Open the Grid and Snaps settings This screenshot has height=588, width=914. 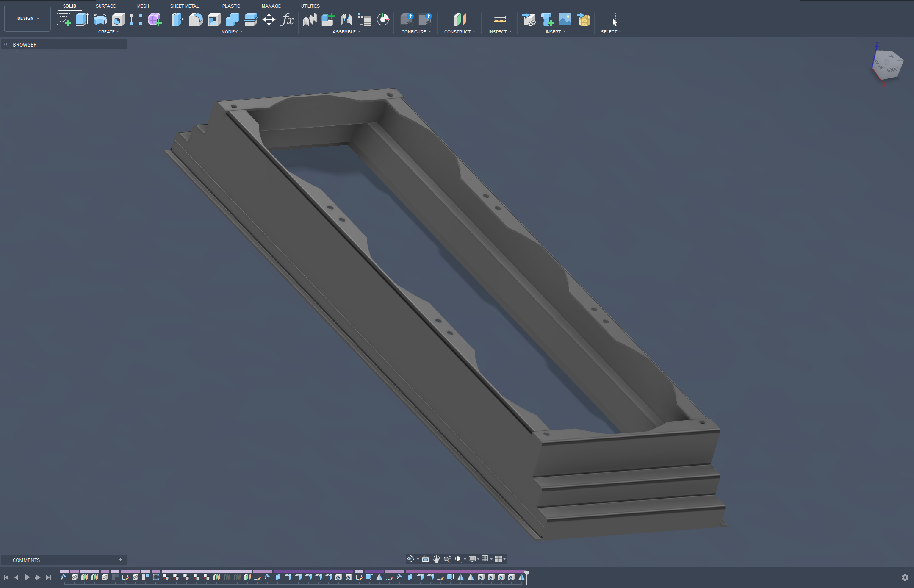[x=485, y=559]
